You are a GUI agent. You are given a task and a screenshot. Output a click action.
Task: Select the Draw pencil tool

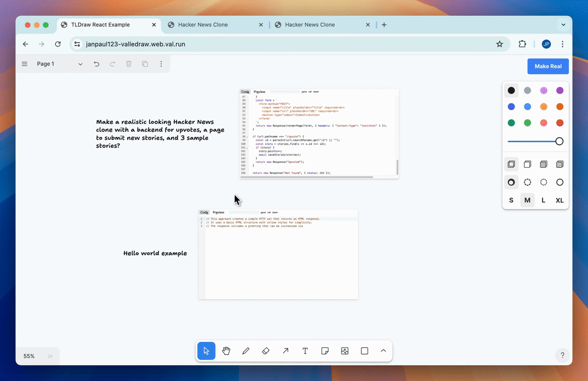(x=246, y=351)
